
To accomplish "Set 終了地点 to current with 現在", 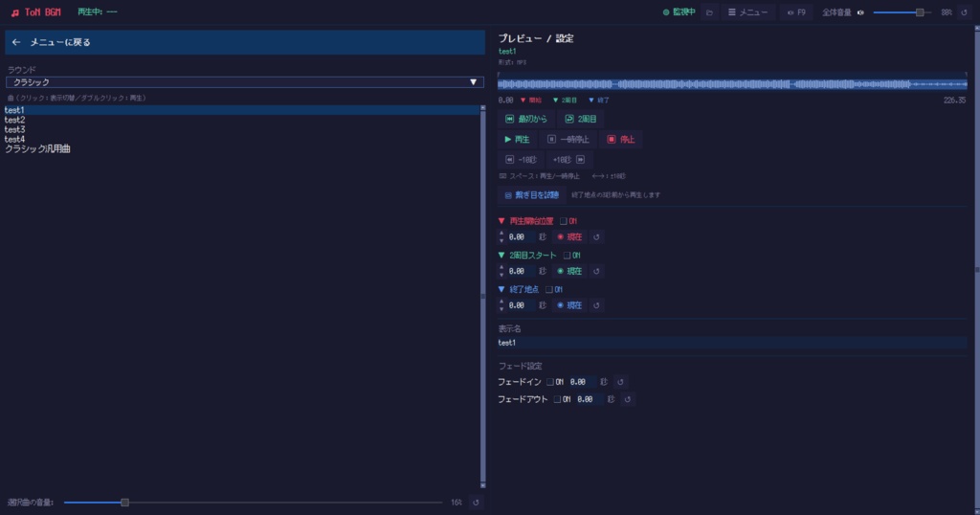I will [x=569, y=305].
